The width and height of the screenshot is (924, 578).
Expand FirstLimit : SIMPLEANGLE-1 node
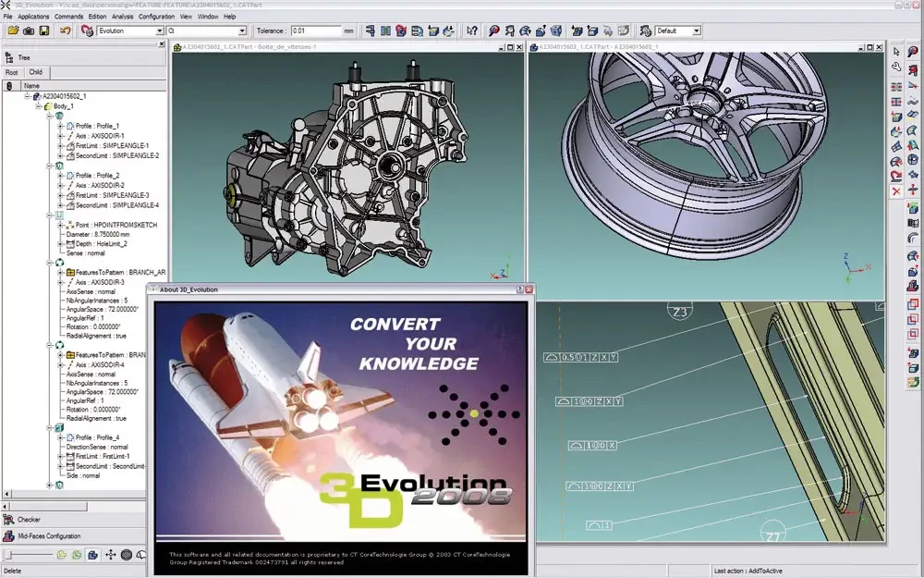[x=60, y=146]
